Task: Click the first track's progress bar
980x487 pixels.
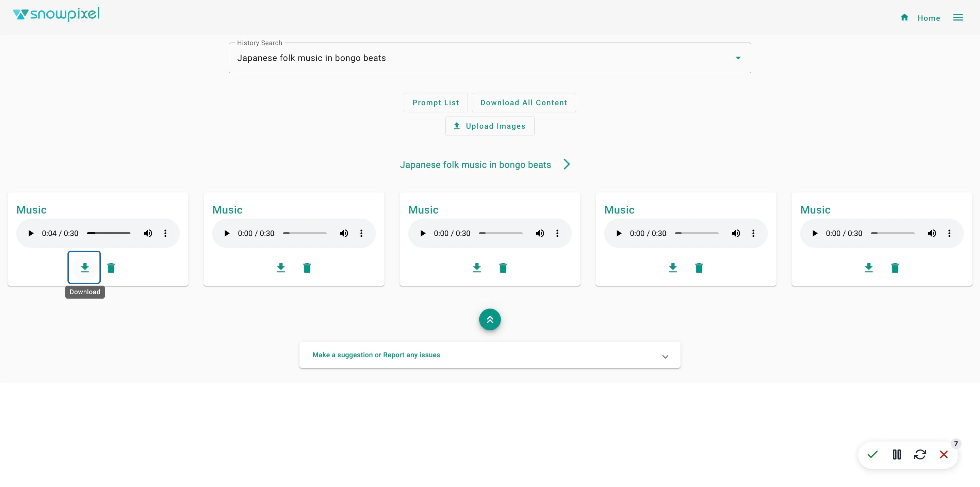Action: tap(109, 233)
